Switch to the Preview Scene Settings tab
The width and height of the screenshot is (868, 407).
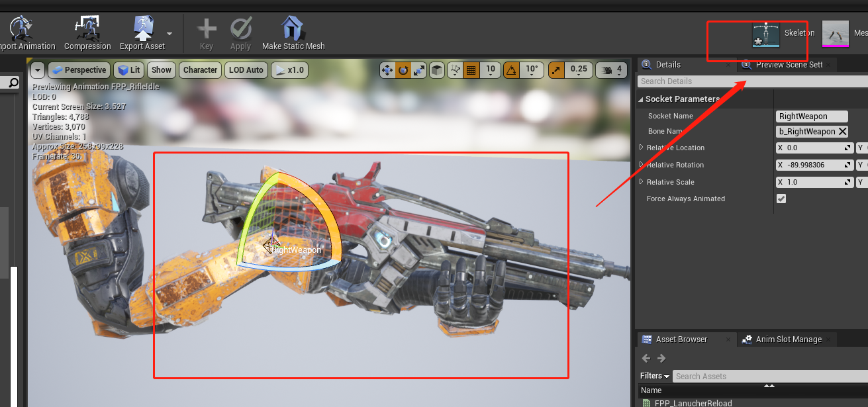coord(788,64)
